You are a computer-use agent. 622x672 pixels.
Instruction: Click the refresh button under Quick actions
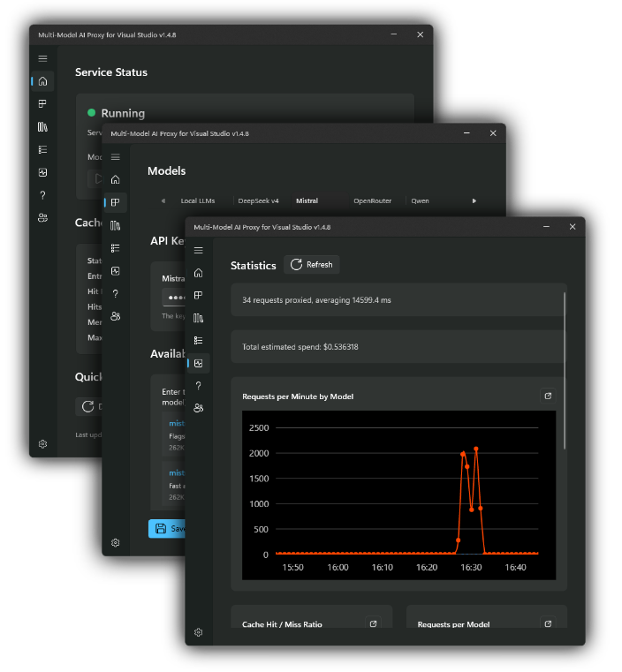(x=88, y=406)
